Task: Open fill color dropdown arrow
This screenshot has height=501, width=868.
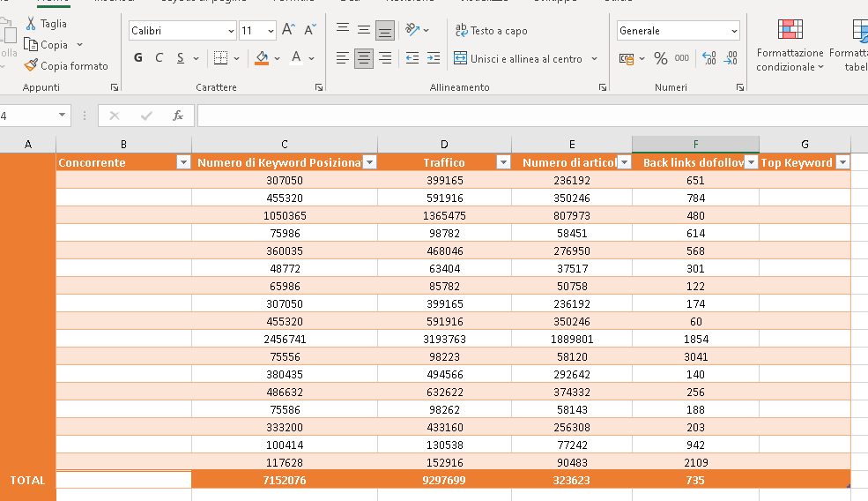Action: coord(278,58)
